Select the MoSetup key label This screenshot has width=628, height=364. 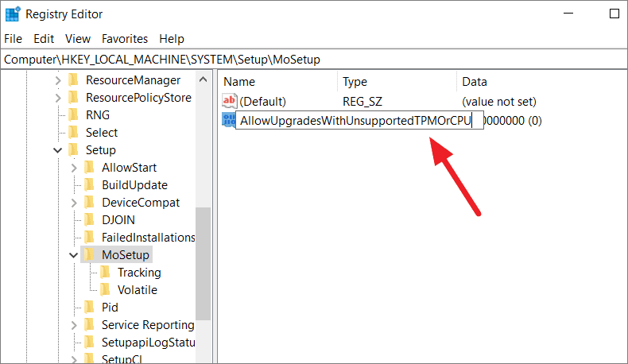(126, 254)
